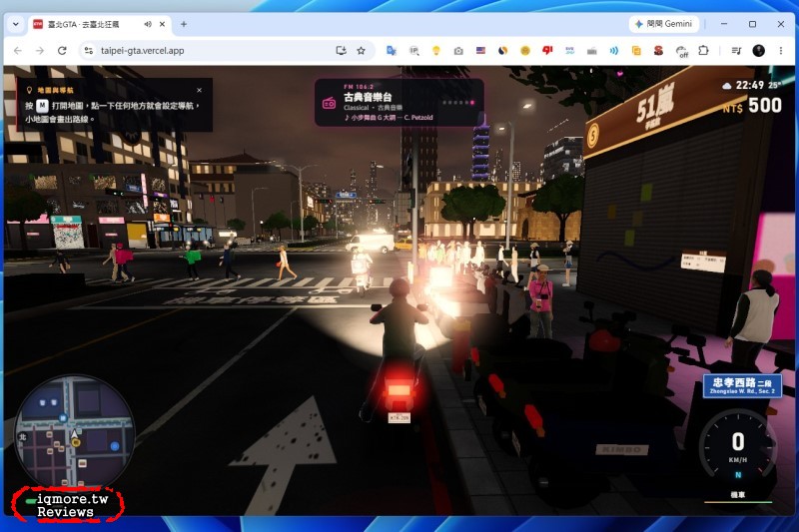The image size is (799, 532).
Task: Click the 古典音樂台 station name
Action: coord(368,97)
